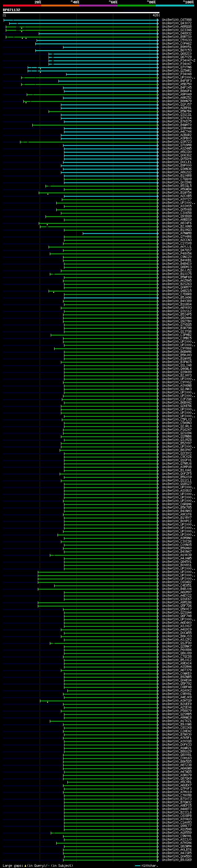Click the green alignment bar for UniRef100_A8MQQ8

[x=82, y=27]
